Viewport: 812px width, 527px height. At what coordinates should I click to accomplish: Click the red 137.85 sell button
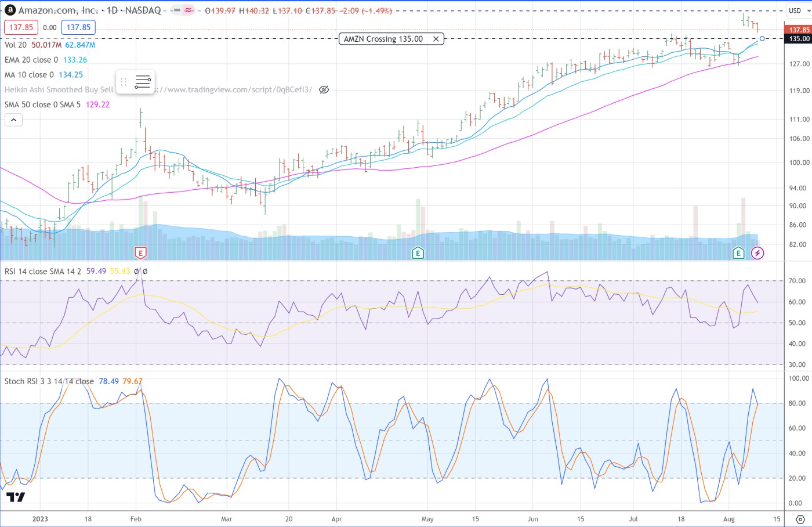pyautogui.click(x=21, y=27)
